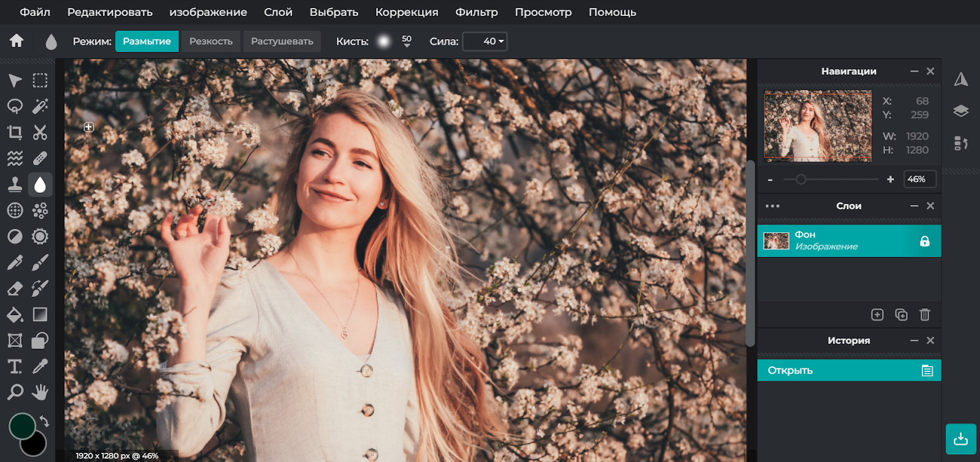Open the Сила strength dropdown

tap(484, 42)
